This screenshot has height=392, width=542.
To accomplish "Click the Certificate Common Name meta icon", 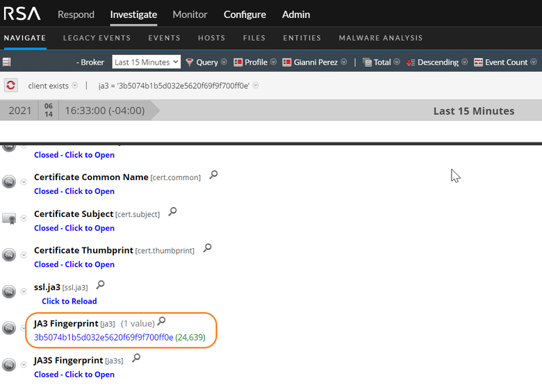I will click(9, 181).
